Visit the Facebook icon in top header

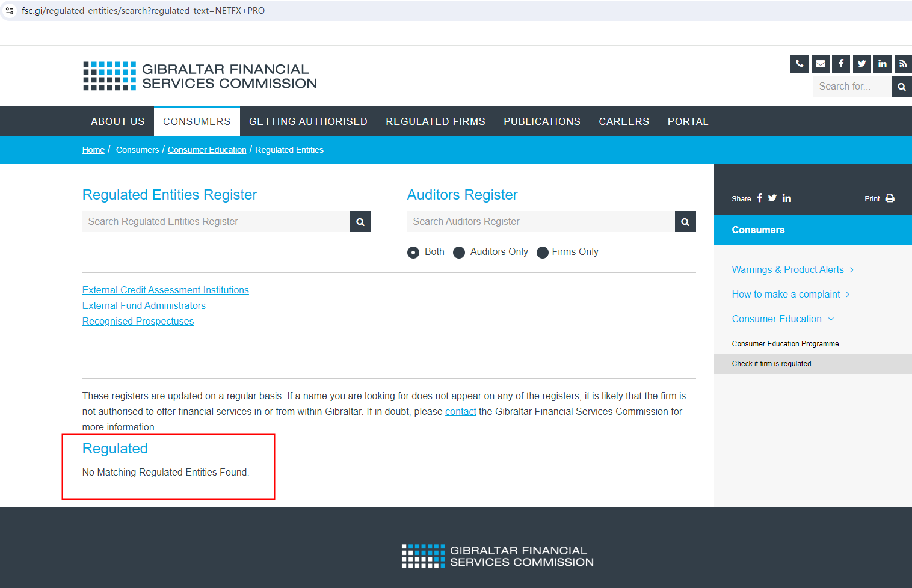(x=841, y=64)
